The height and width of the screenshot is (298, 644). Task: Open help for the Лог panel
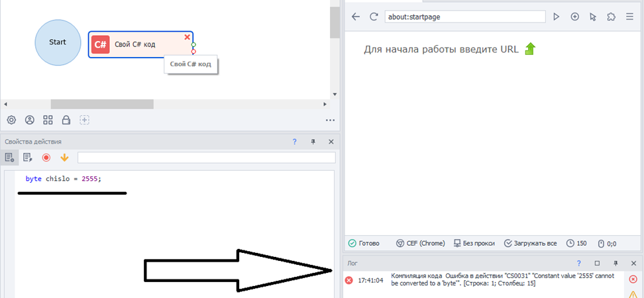[x=579, y=263]
